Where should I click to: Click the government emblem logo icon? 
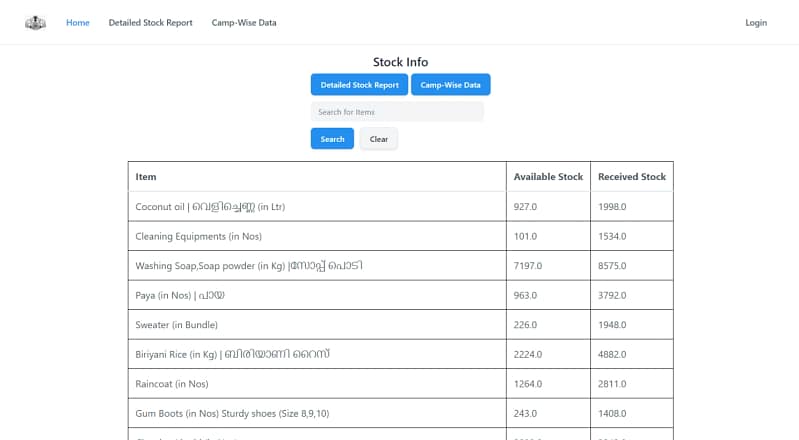(35, 23)
